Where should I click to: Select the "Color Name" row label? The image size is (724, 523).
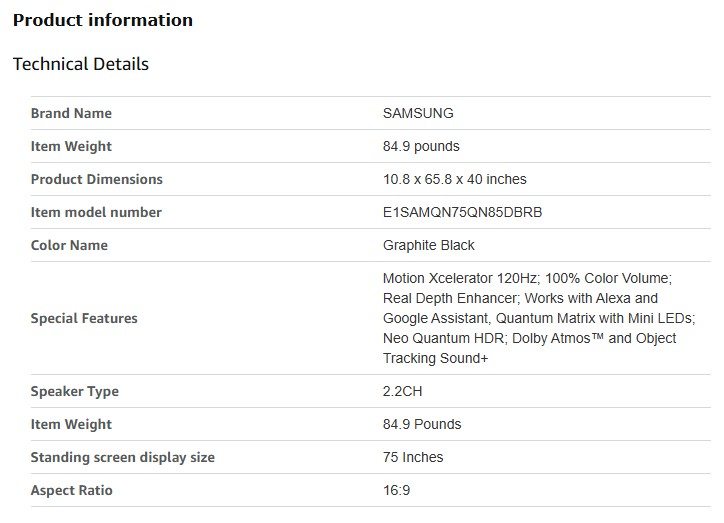[69, 245]
